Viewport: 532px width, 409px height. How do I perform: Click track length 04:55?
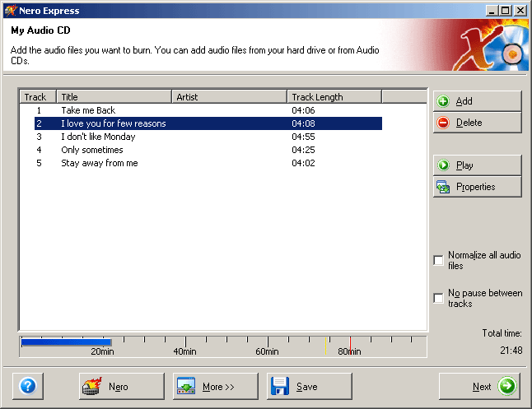click(x=303, y=137)
